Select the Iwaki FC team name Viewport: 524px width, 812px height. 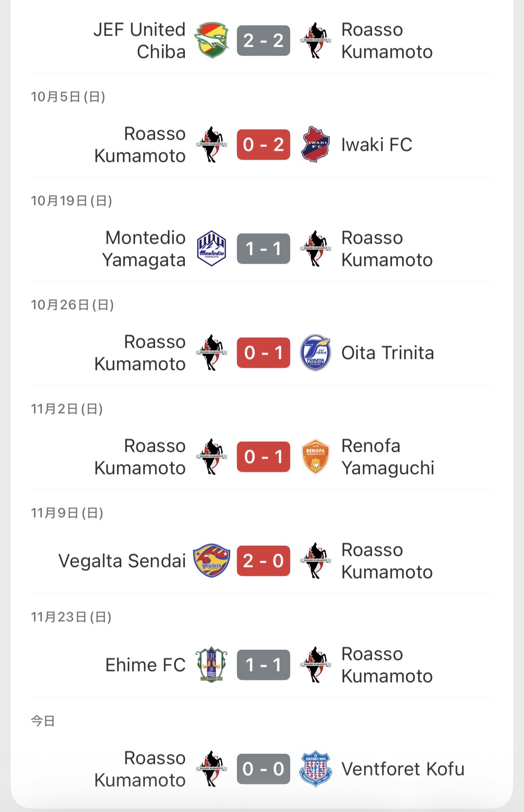[x=376, y=145]
